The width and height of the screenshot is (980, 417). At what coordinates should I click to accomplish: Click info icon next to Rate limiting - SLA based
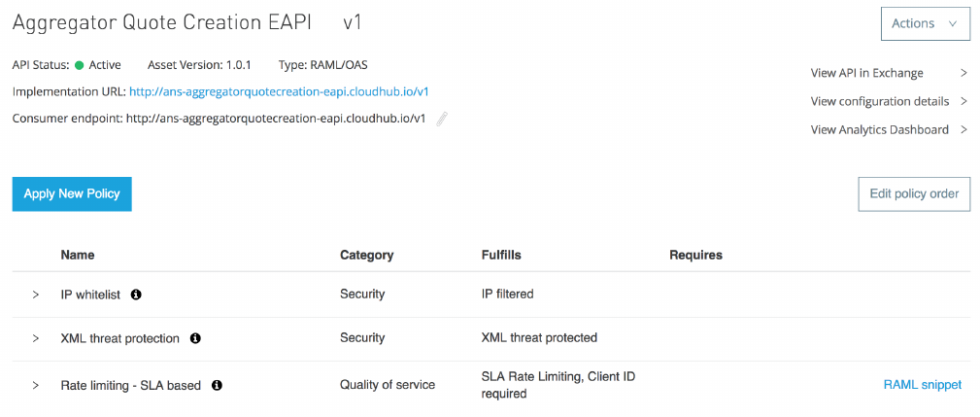(x=217, y=385)
